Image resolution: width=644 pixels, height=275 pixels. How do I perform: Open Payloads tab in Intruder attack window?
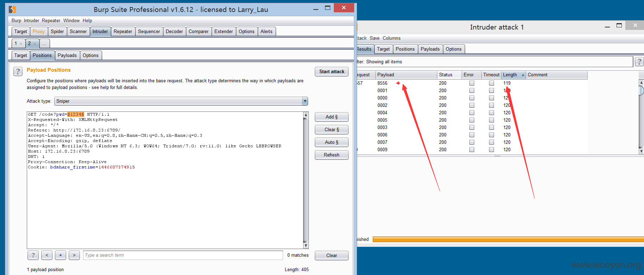(x=430, y=49)
